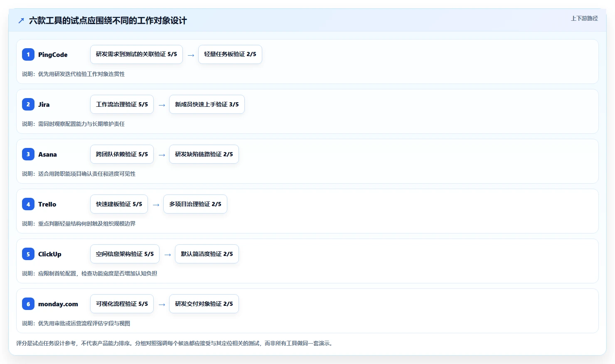Click the number 1 badge for PingCode
This screenshot has height=364, width=615.
(28, 54)
